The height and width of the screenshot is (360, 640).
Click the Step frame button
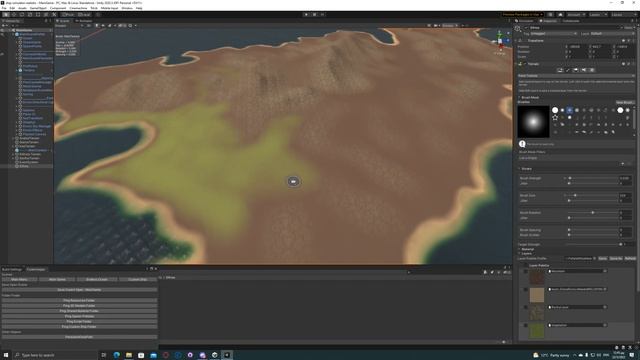click(x=322, y=14)
